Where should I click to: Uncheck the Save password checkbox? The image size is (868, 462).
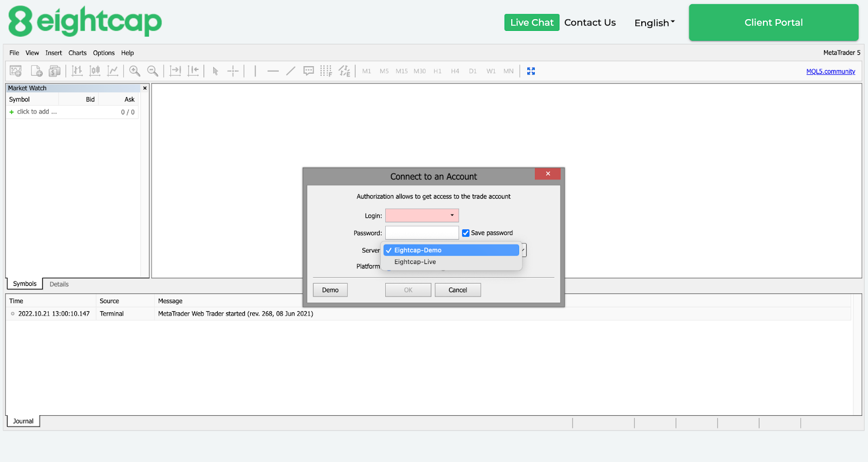tap(465, 233)
